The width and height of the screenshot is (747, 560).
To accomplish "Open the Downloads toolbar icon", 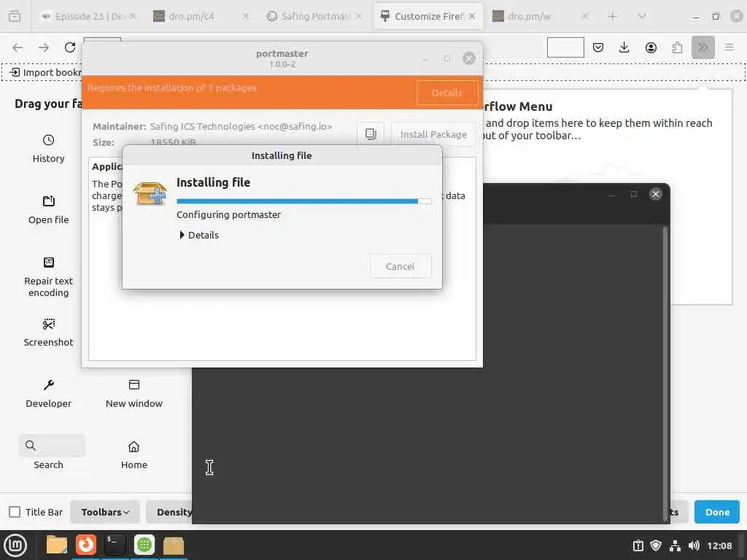I will coord(624,47).
